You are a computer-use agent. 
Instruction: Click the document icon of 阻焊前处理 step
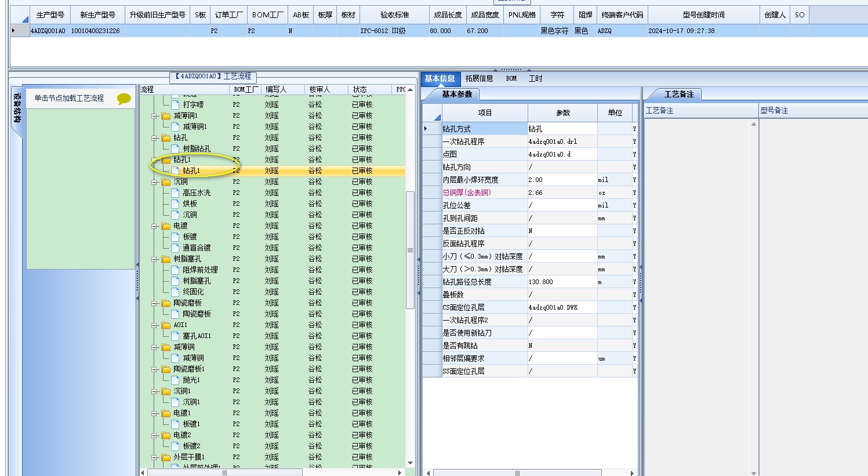(x=175, y=270)
